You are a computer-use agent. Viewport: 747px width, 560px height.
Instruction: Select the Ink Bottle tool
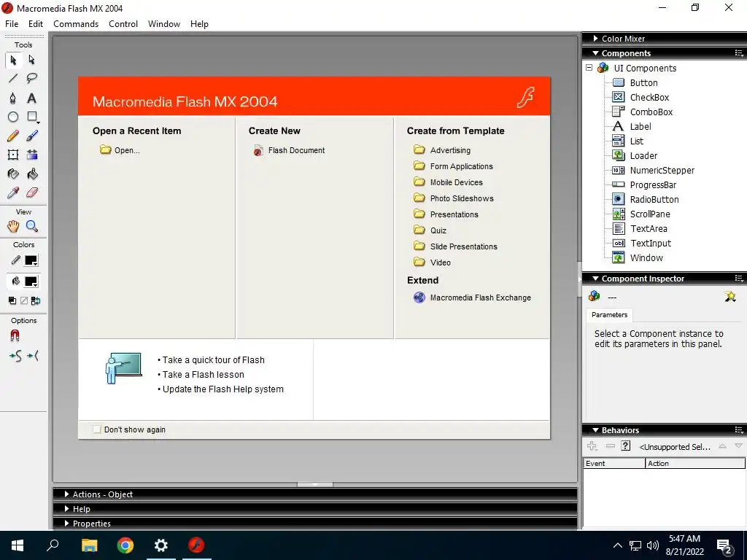point(13,174)
